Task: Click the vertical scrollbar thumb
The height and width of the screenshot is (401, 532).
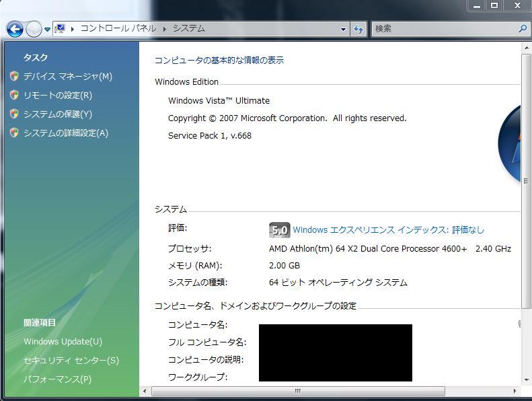Action: coord(526,181)
